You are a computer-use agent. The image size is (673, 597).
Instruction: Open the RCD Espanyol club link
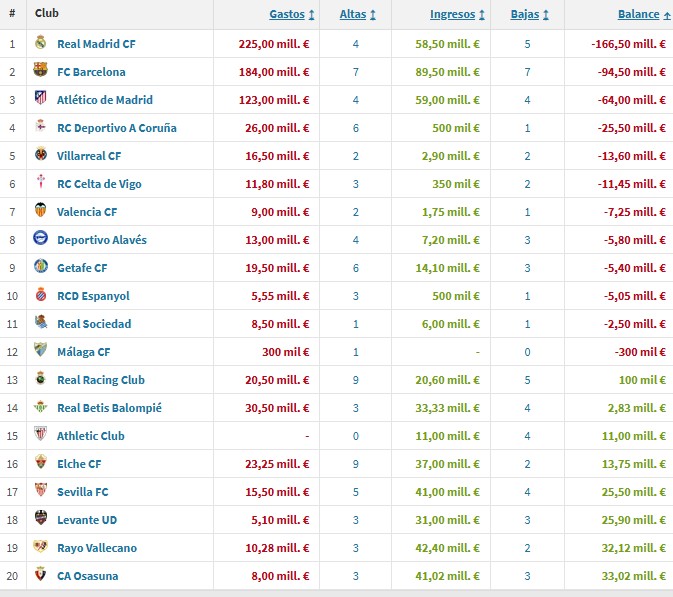pos(93,296)
